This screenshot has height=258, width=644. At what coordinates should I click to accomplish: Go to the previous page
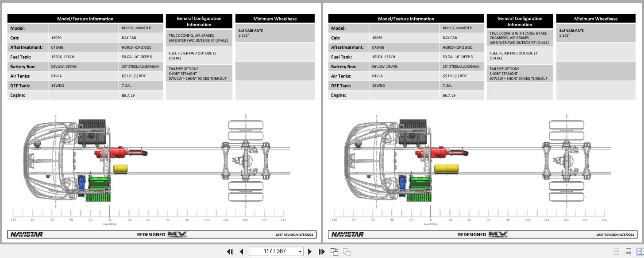click(241, 251)
